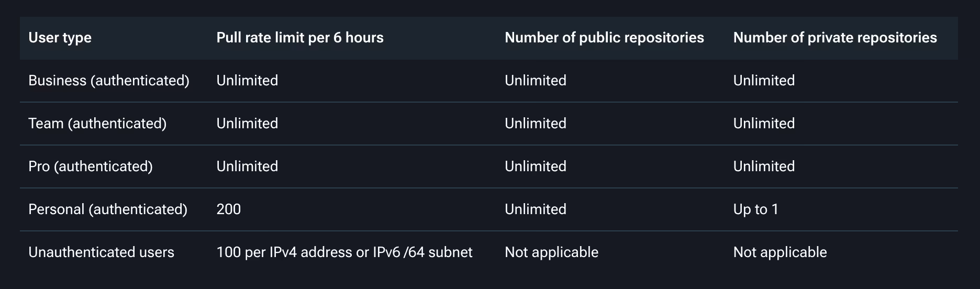Click Team row's pull rate 'Unlimited' cell
This screenshot has height=289, width=980.
click(247, 124)
